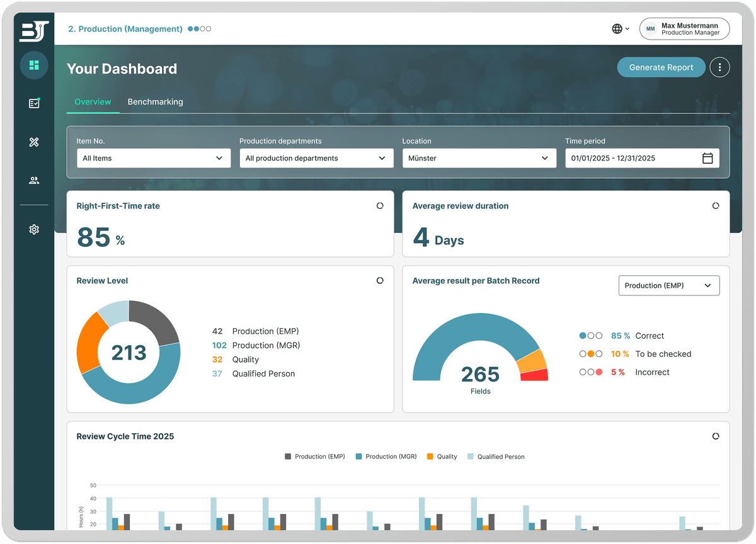This screenshot has height=544, width=756.
Task: Click the calendar icon in Time period
Action: (x=707, y=159)
